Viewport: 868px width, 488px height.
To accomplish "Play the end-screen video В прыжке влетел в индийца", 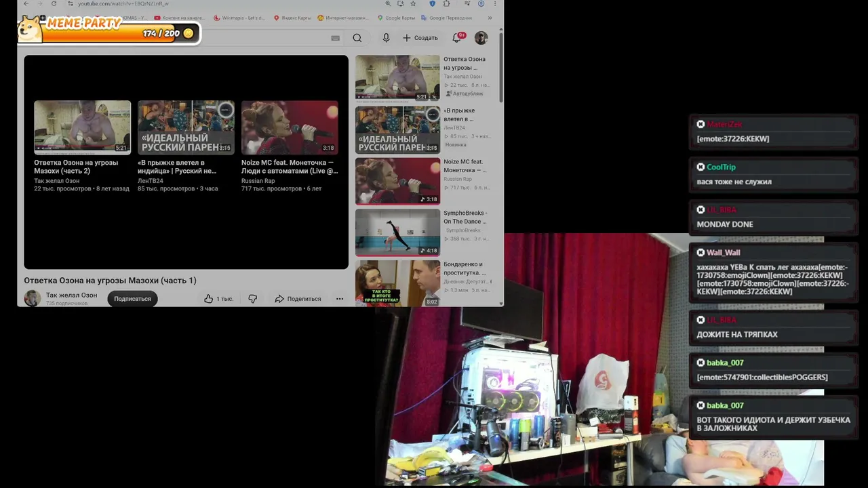I will (186, 127).
